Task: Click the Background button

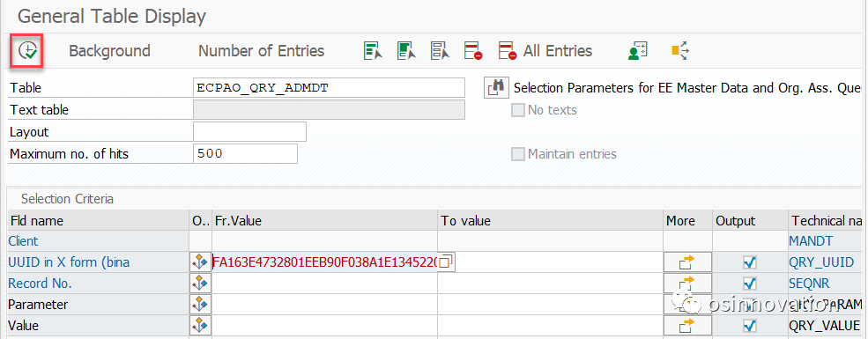Action: pyautogui.click(x=109, y=51)
